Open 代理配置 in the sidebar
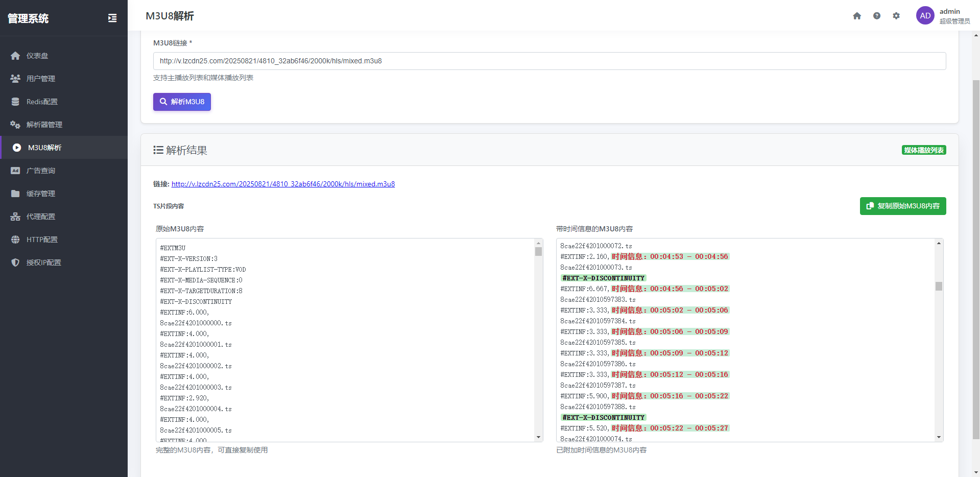This screenshot has height=477, width=980. coord(40,217)
